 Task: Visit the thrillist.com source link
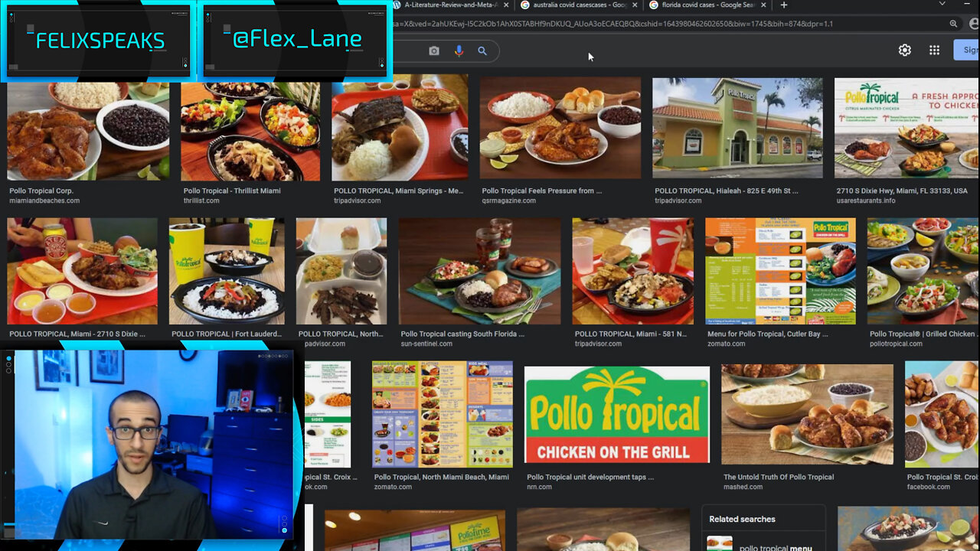coord(201,201)
